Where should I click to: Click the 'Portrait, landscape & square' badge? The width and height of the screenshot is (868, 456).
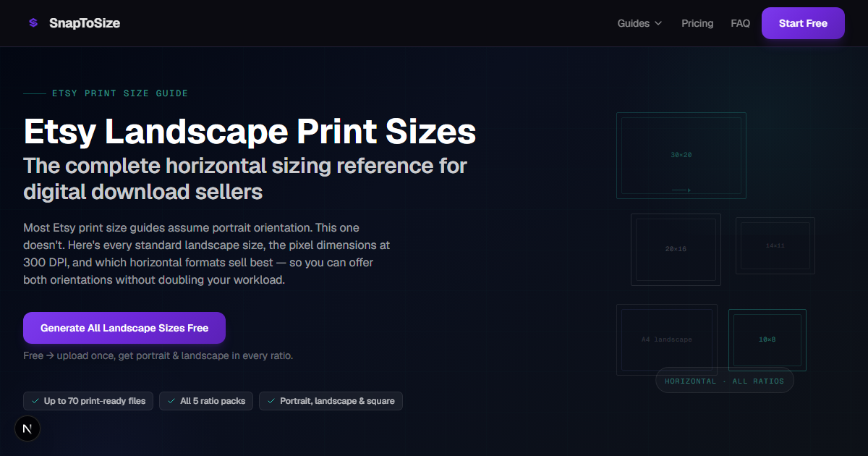point(331,401)
